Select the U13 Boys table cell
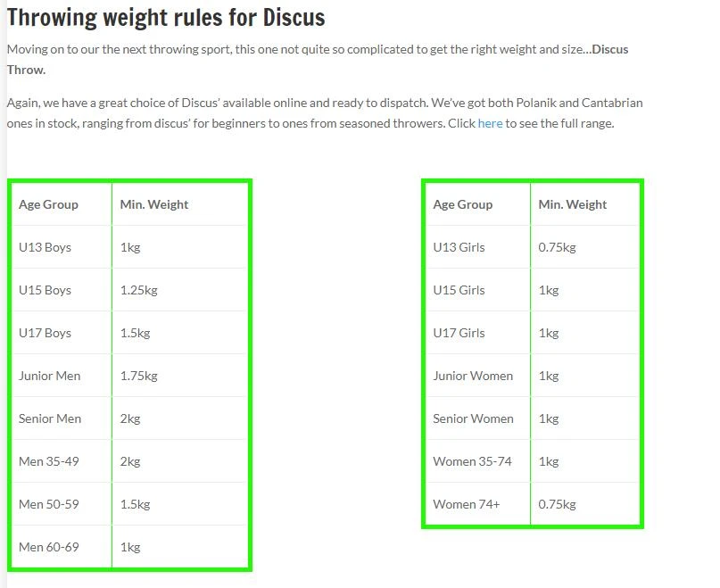 (45, 247)
